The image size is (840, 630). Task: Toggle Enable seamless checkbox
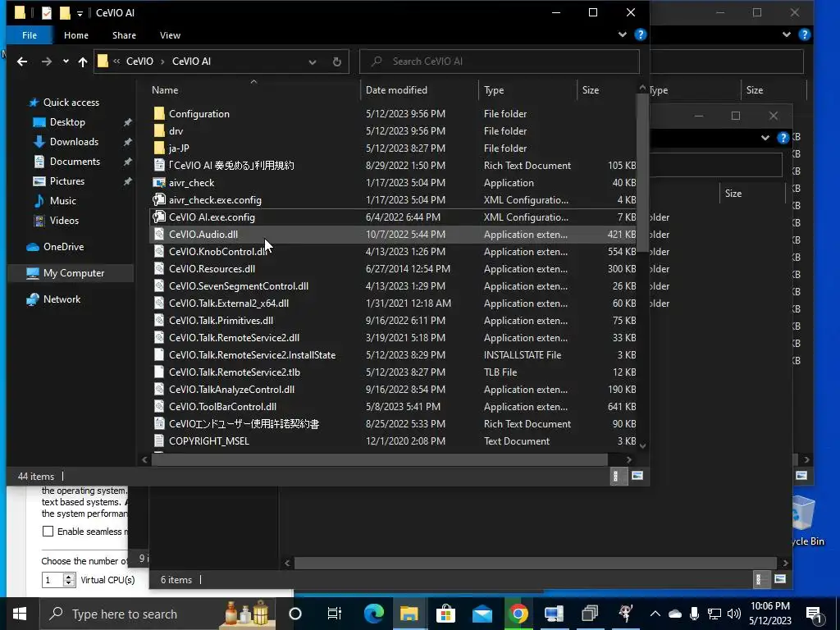coord(48,532)
